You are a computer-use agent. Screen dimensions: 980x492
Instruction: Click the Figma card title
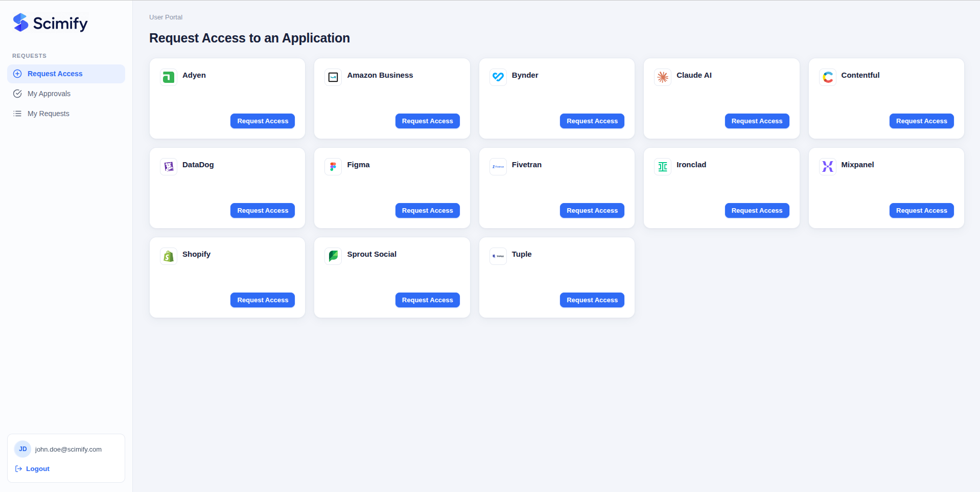358,165
